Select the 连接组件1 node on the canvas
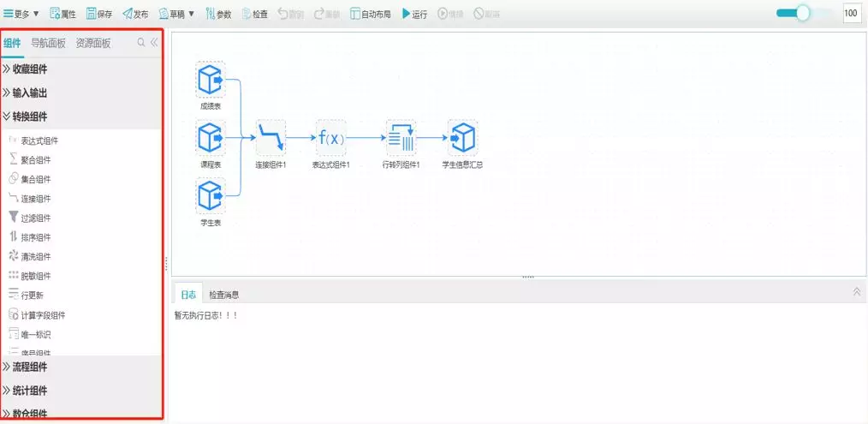Viewport: 868px width, 424px height. click(271, 137)
